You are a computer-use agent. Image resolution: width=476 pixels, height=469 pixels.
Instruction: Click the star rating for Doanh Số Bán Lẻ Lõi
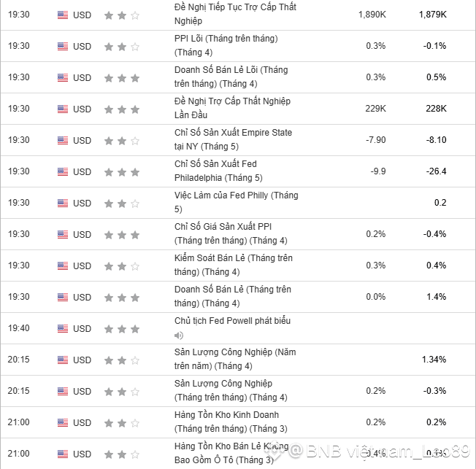click(121, 77)
